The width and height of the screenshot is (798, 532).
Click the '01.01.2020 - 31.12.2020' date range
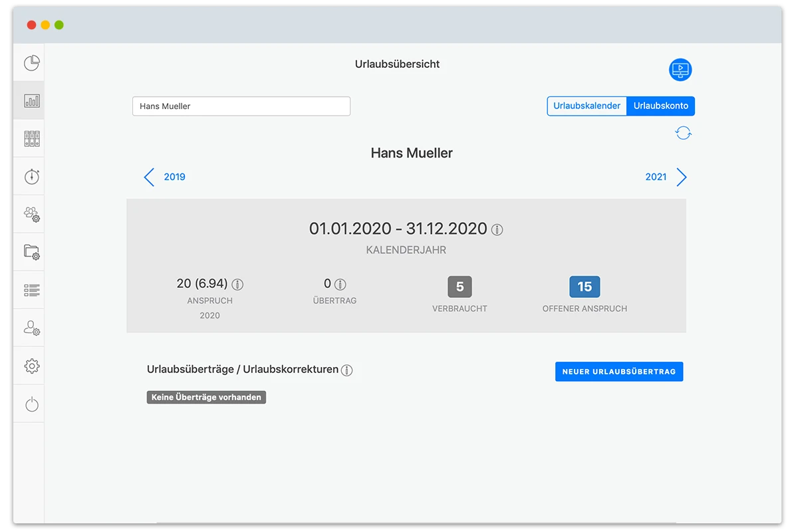coord(398,229)
